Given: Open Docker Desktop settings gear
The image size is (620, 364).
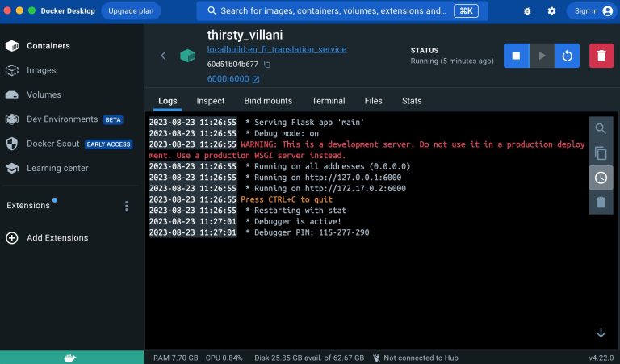Looking at the screenshot, I should pos(552,11).
